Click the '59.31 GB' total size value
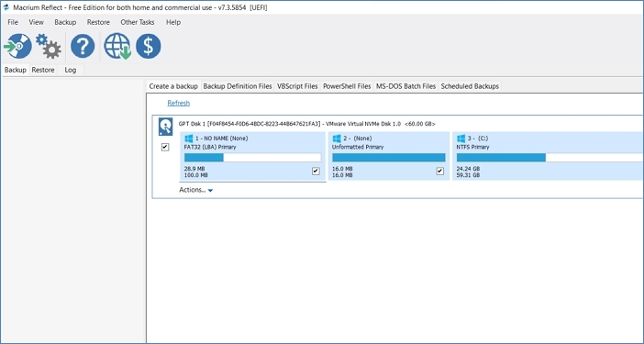The width and height of the screenshot is (644, 344). [x=468, y=175]
